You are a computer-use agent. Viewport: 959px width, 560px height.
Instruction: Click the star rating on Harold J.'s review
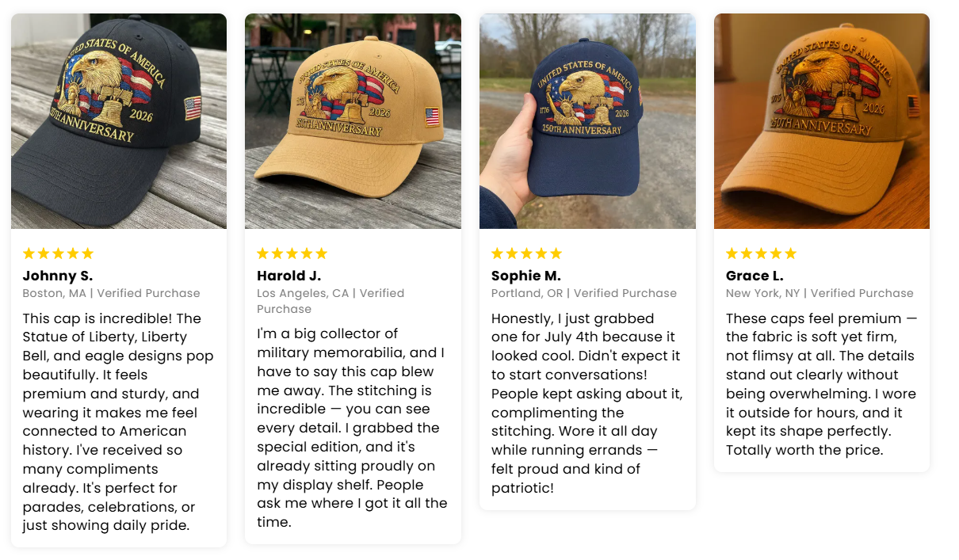tap(292, 253)
